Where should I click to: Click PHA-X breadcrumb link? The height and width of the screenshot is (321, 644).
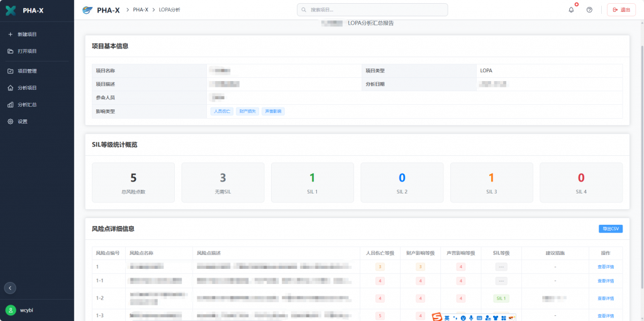click(x=141, y=10)
